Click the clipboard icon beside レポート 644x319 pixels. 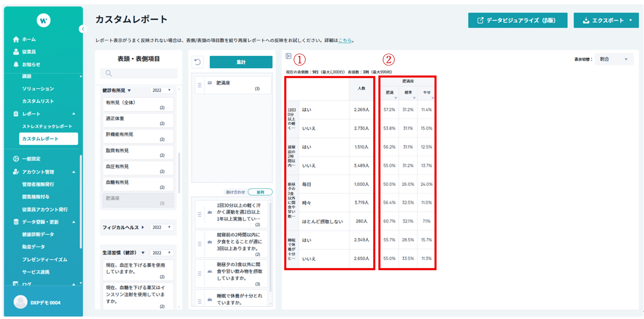tap(16, 114)
